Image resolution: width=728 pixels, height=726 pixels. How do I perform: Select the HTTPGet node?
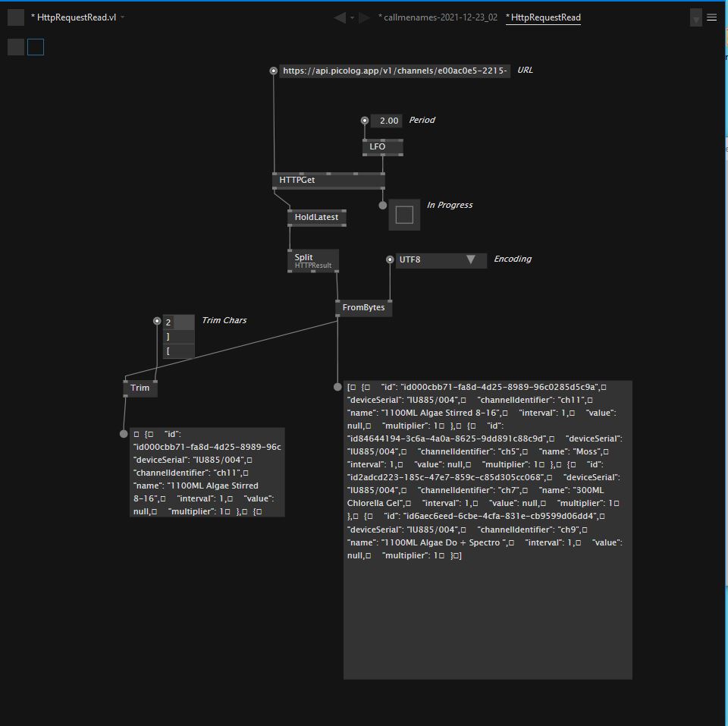click(x=328, y=181)
